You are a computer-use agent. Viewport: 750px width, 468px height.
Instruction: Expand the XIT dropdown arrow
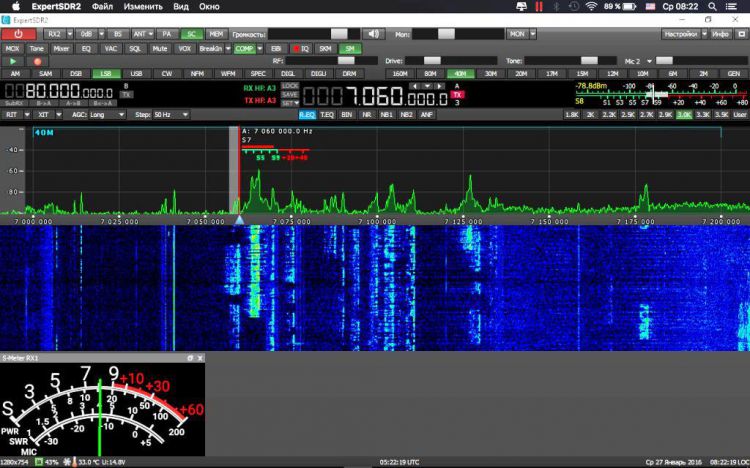click(59, 114)
